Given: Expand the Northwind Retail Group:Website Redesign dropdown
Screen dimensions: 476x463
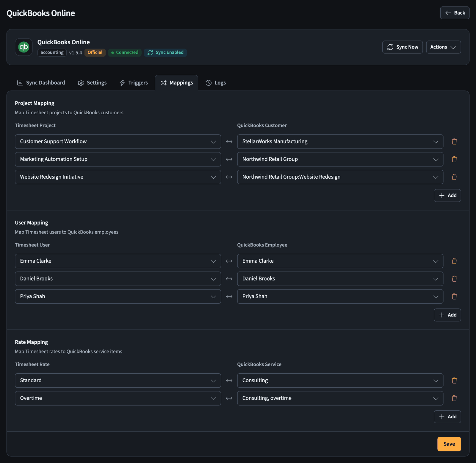Looking at the screenshot, I should coord(340,177).
